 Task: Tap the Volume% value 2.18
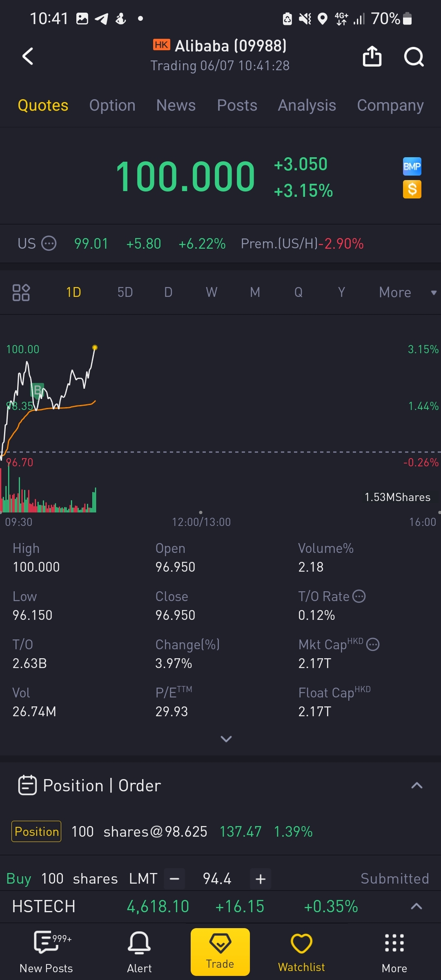(x=311, y=567)
